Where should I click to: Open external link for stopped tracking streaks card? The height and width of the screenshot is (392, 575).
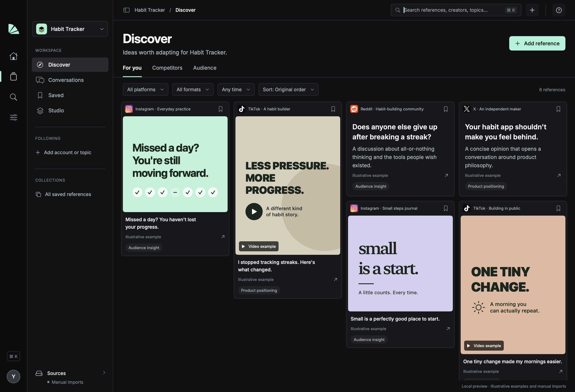tap(335, 279)
